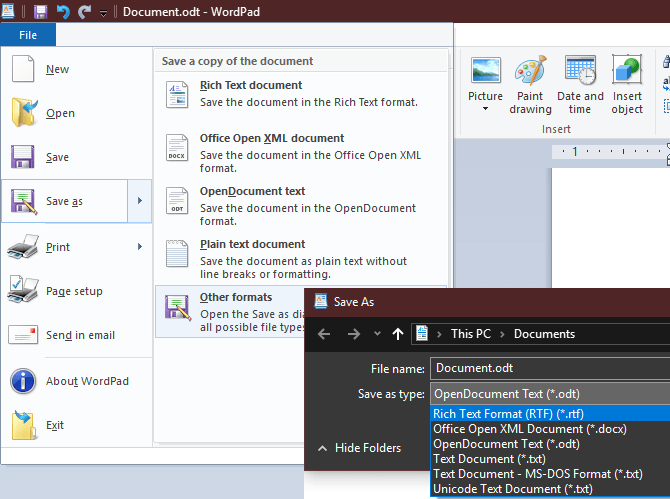
Task: Expand the Save as submenu arrow
Action: click(140, 201)
